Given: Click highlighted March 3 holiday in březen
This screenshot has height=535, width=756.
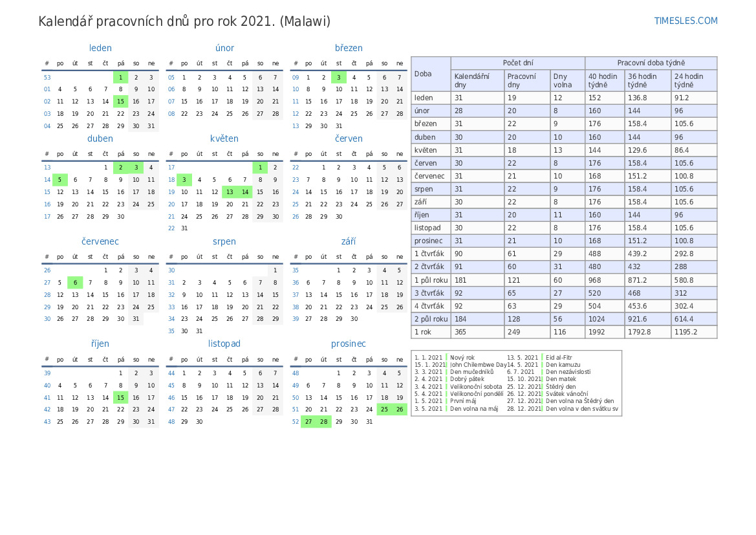Looking at the screenshot, I should point(339,77).
